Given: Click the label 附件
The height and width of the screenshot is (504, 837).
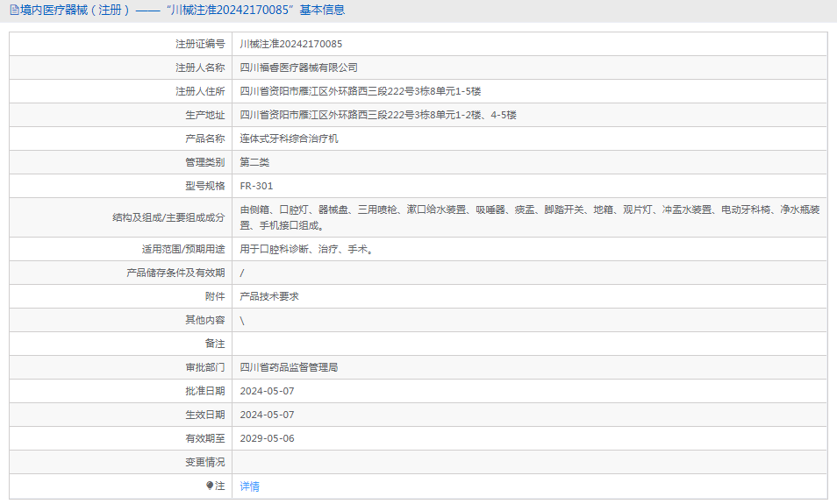Looking at the screenshot, I should (215, 296).
